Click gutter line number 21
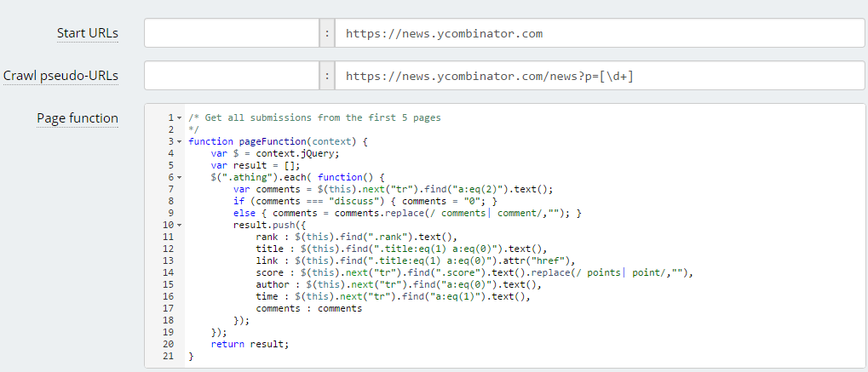The width and height of the screenshot is (868, 372). pos(170,357)
